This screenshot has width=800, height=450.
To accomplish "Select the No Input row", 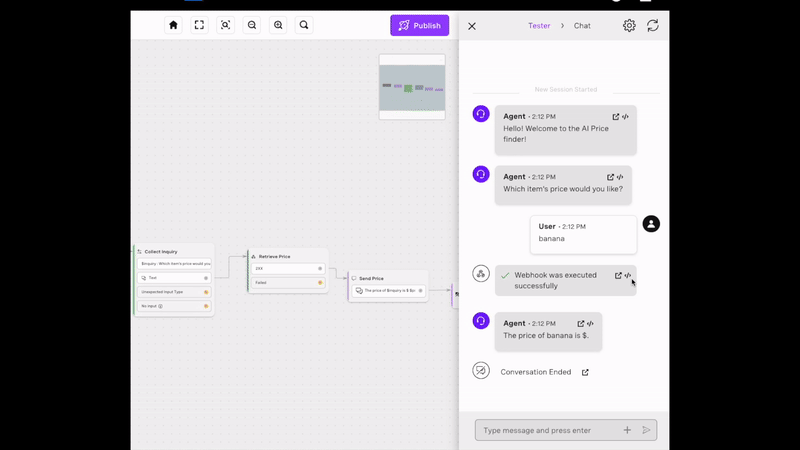I will pyautogui.click(x=174, y=306).
